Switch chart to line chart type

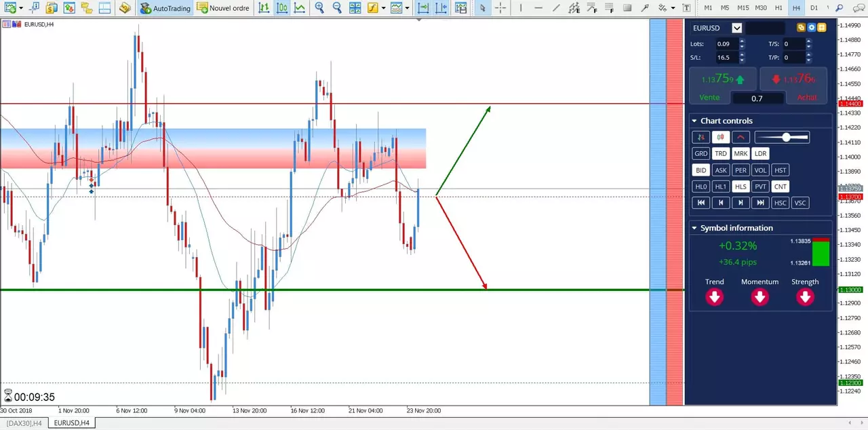299,8
